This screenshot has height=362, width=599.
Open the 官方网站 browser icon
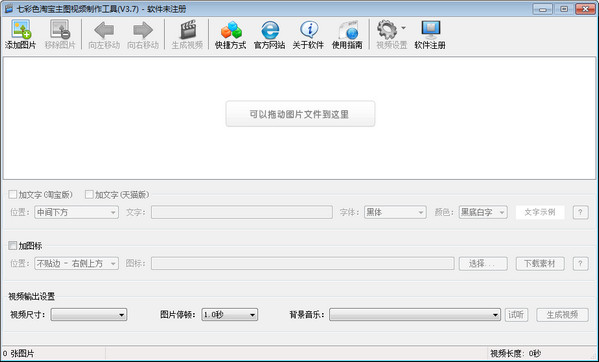270,30
